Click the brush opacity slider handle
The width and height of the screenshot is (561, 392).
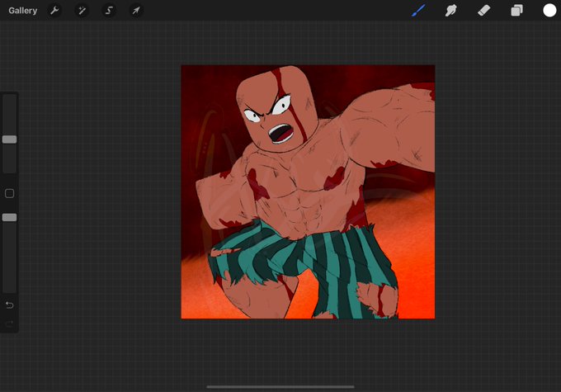pos(9,217)
